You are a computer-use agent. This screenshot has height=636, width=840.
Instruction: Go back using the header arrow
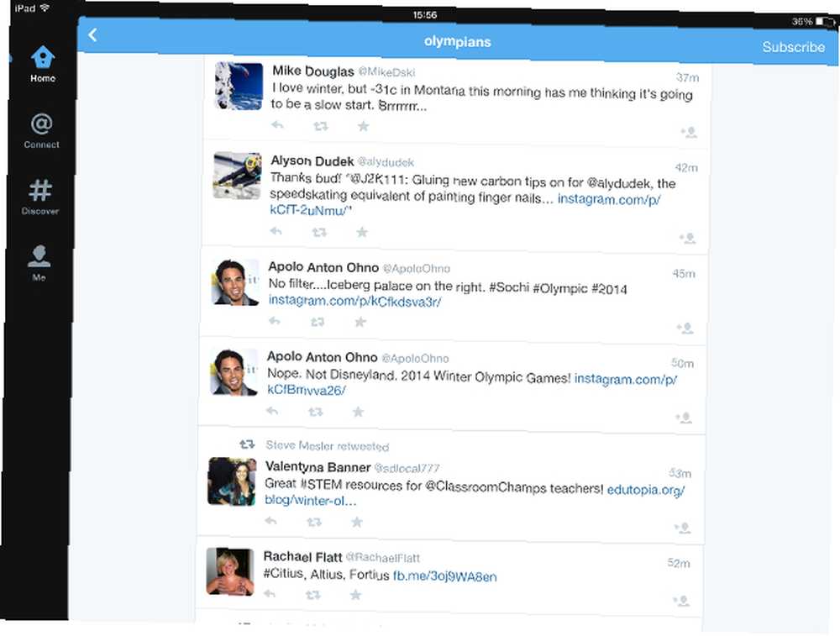tap(92, 35)
